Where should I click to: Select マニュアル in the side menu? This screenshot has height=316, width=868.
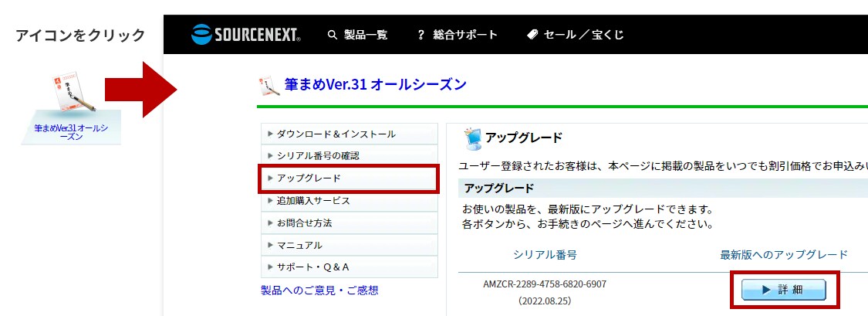pos(350,245)
